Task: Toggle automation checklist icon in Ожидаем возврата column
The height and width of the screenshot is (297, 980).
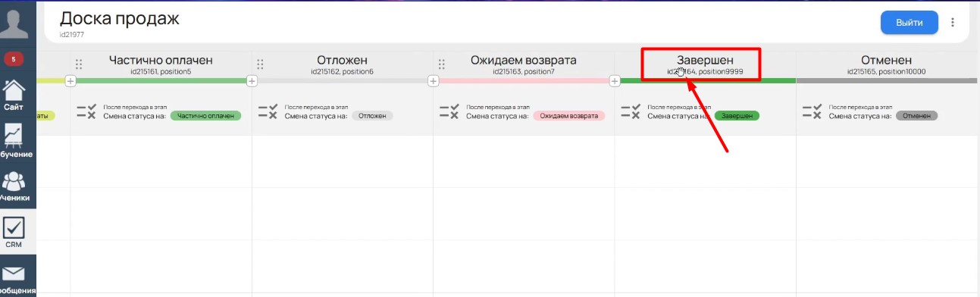Action: click(x=449, y=111)
